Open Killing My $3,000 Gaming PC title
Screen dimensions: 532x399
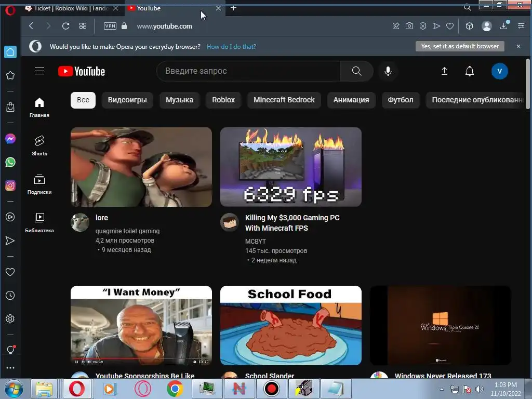[x=292, y=223]
